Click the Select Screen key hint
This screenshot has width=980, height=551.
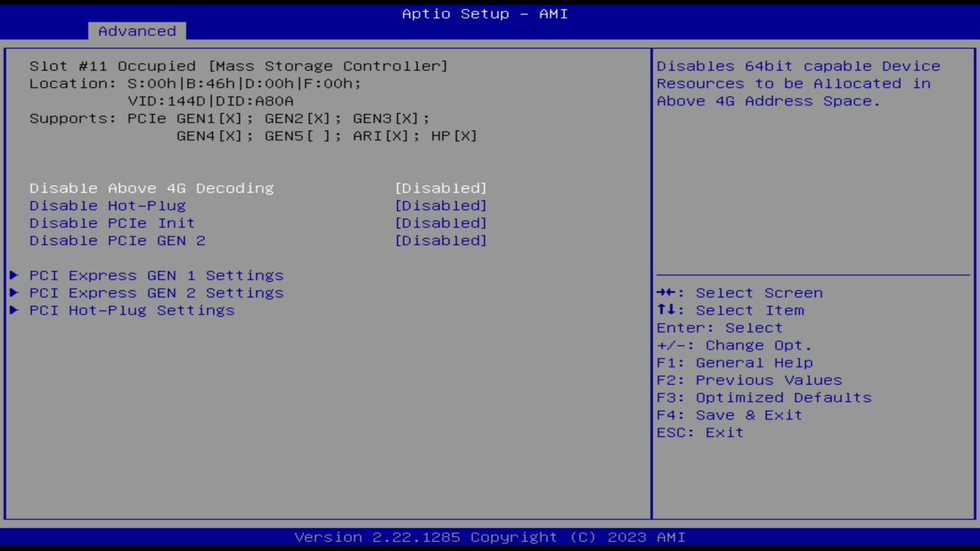click(740, 293)
